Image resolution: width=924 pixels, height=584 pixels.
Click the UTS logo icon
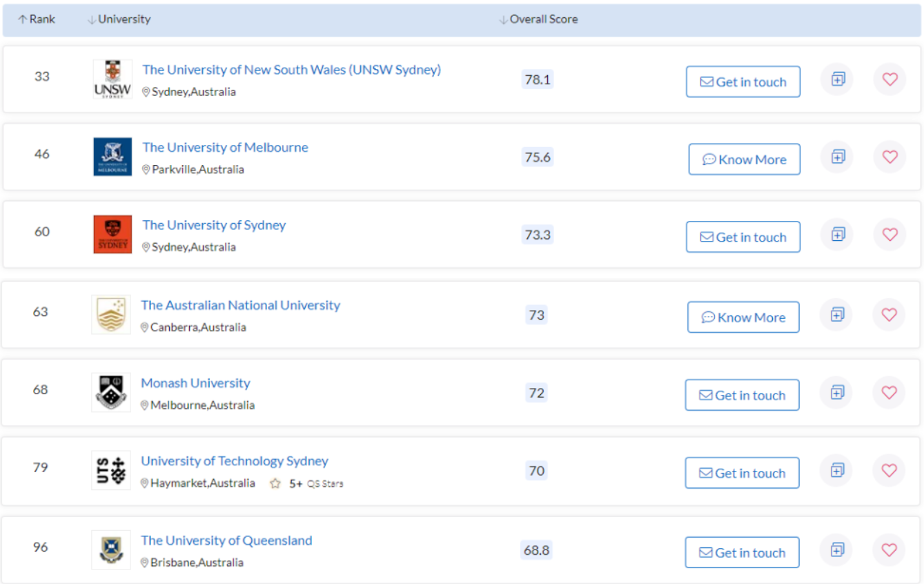point(111,470)
